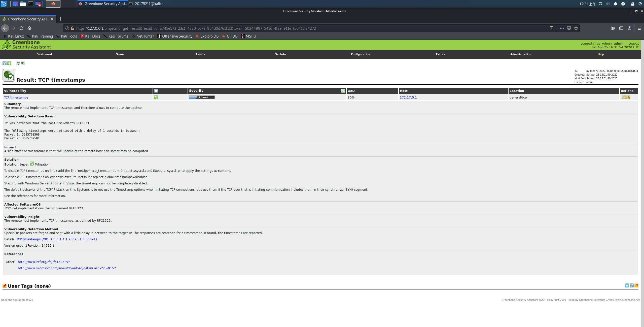This screenshot has width=644, height=327.
Task: Open Kali Tools bookmark
Action: coord(66,36)
